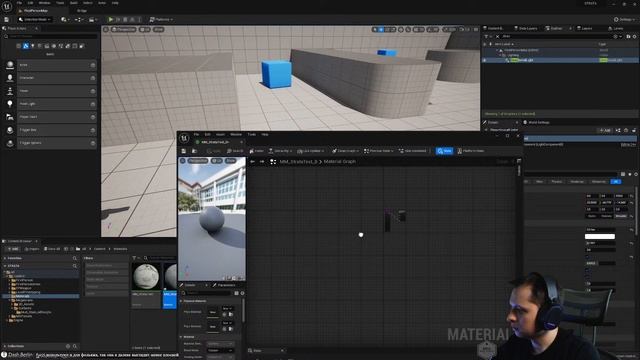Click the Home button in Material Editor toolbar

click(257, 151)
